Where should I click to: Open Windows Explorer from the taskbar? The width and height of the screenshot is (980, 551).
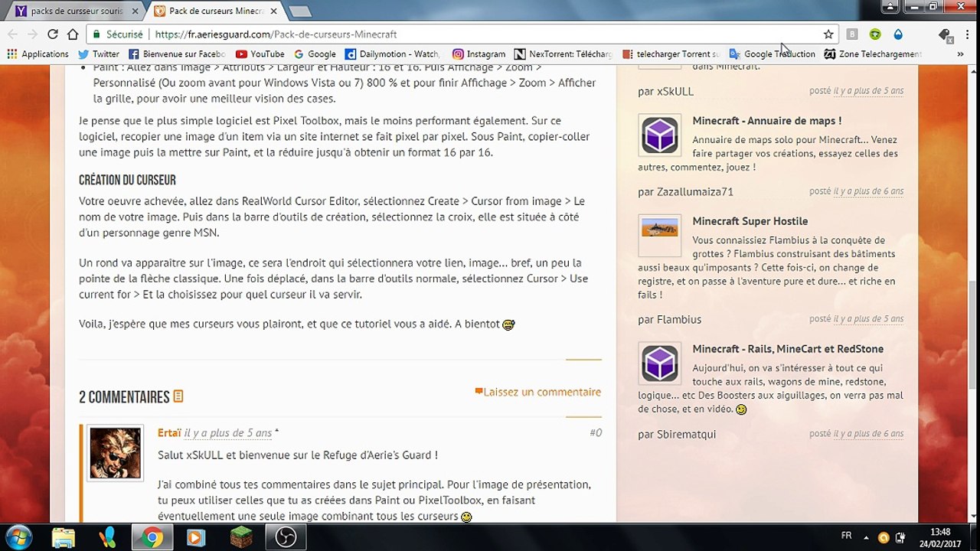point(64,537)
